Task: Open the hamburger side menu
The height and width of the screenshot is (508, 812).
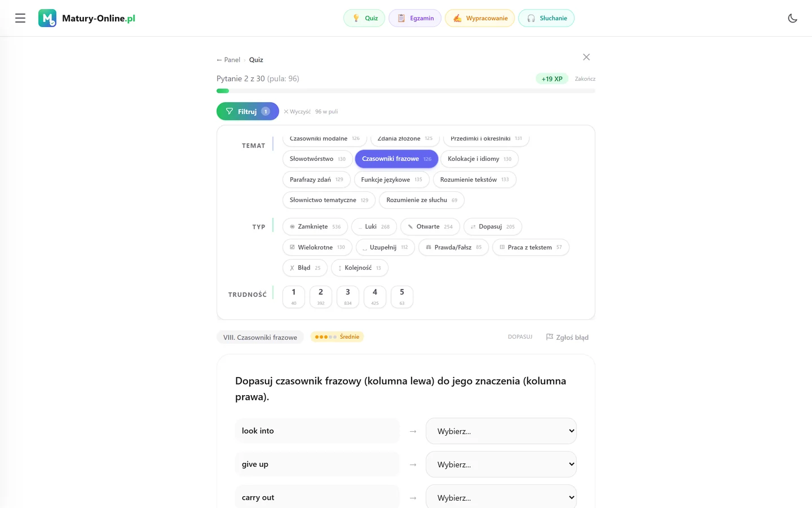Action: [x=20, y=18]
